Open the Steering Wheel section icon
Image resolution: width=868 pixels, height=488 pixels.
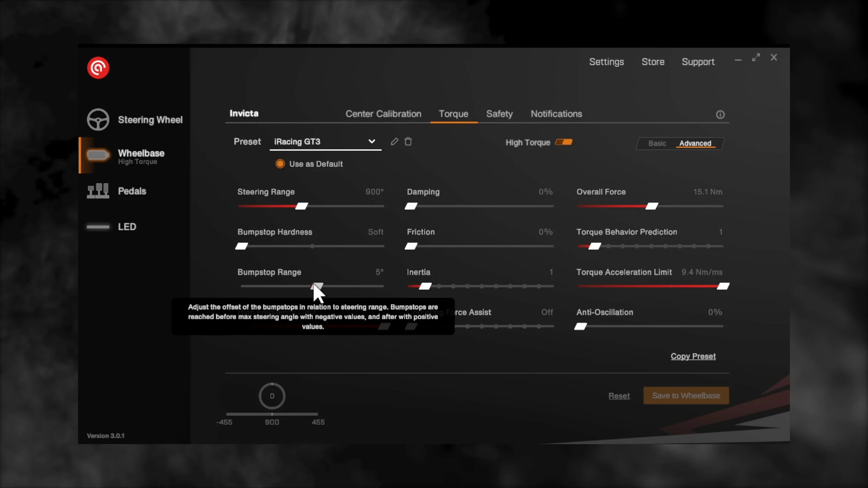98,120
